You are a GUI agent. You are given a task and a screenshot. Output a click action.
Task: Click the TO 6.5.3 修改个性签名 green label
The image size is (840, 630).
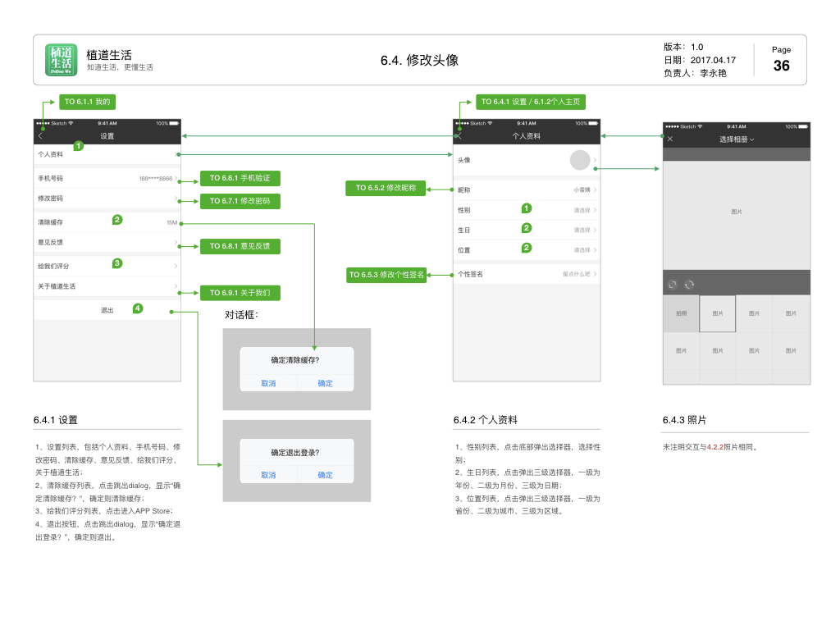[386, 275]
